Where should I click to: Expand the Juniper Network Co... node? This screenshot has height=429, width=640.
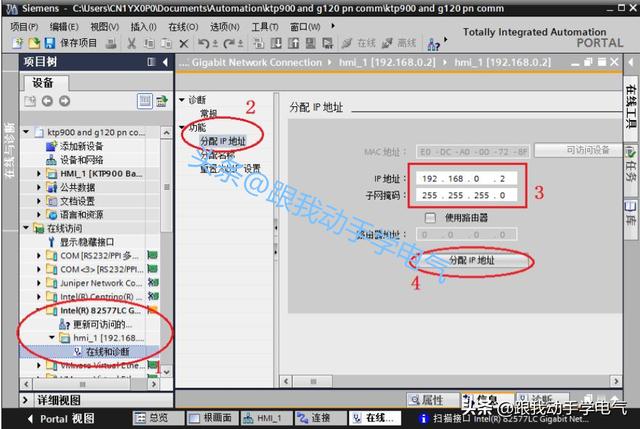(x=38, y=283)
